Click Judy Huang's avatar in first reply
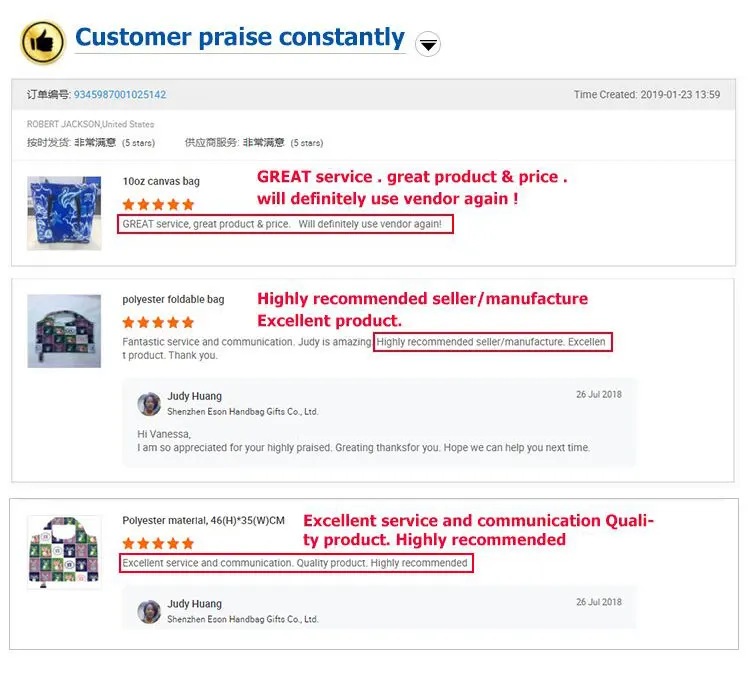 tap(149, 404)
